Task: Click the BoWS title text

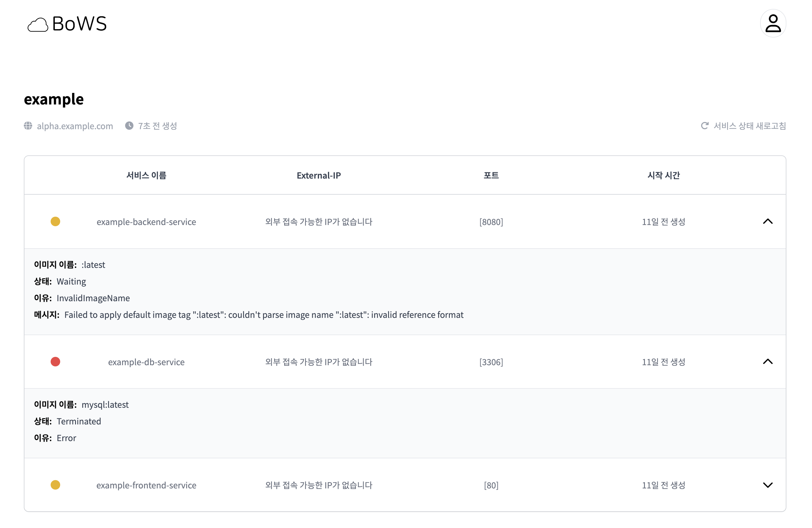Action: pos(79,24)
